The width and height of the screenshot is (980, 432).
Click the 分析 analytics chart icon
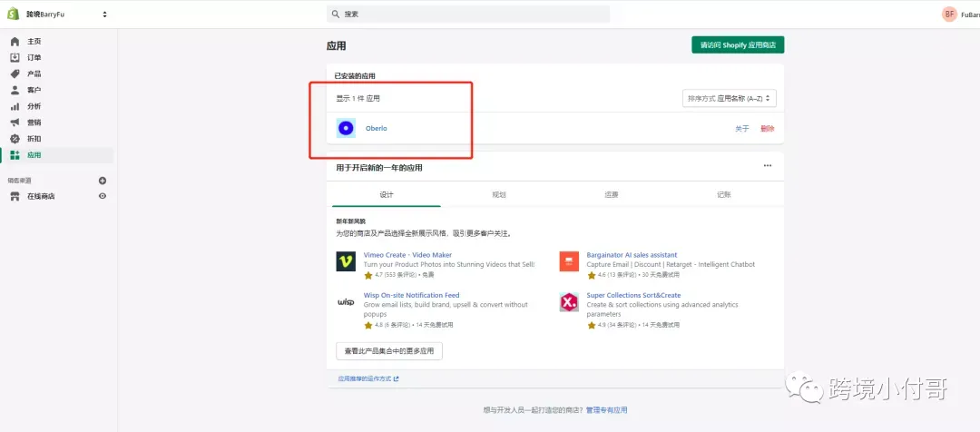pyautogui.click(x=15, y=106)
